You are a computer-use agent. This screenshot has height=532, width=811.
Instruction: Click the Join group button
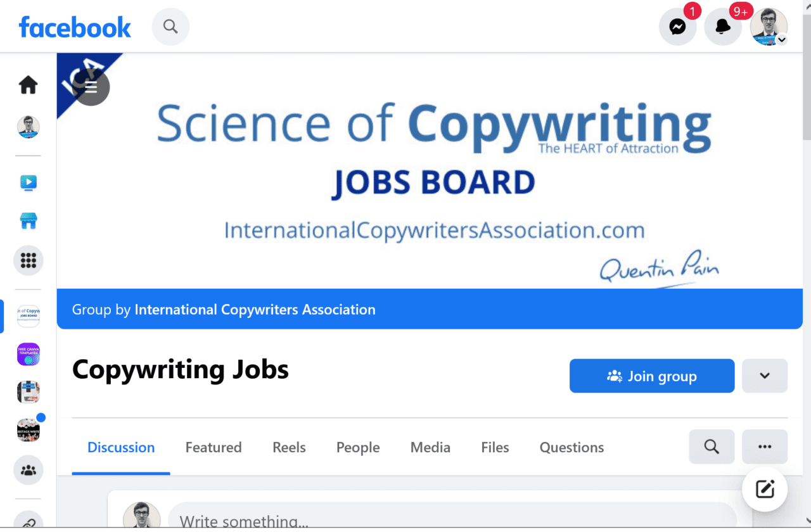(x=651, y=376)
